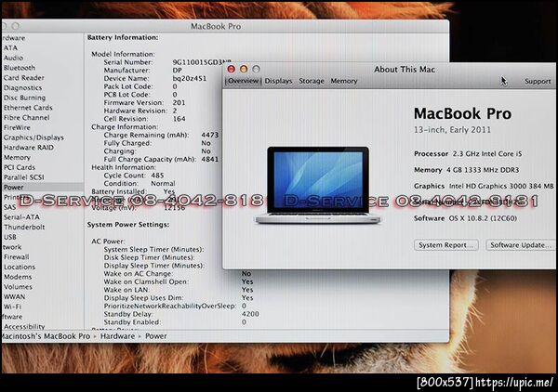This screenshot has height=392, width=558.
Task: Click the System Power Settings heading
Action: click(x=128, y=225)
